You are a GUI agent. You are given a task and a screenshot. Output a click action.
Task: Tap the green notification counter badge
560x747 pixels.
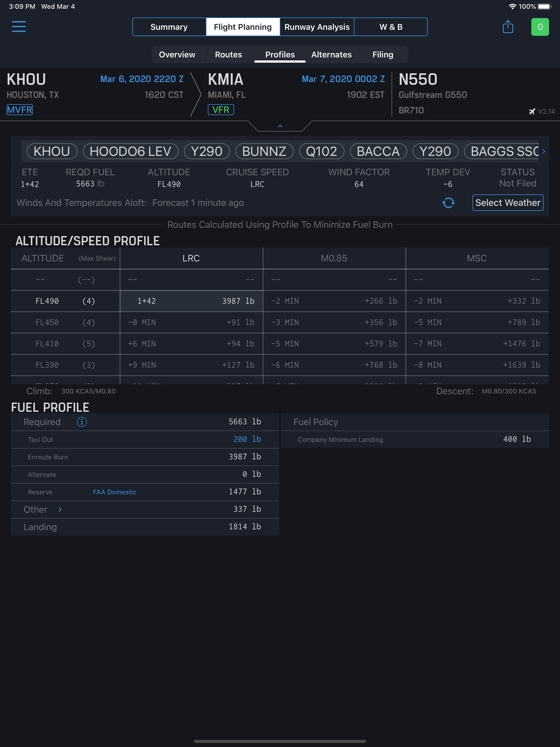[540, 27]
